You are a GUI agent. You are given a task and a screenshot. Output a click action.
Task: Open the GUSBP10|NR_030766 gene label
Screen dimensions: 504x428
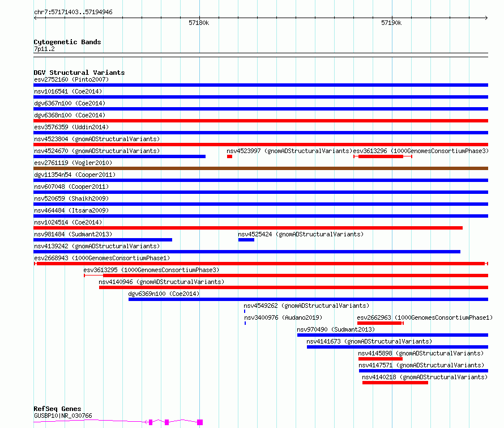tap(63, 416)
